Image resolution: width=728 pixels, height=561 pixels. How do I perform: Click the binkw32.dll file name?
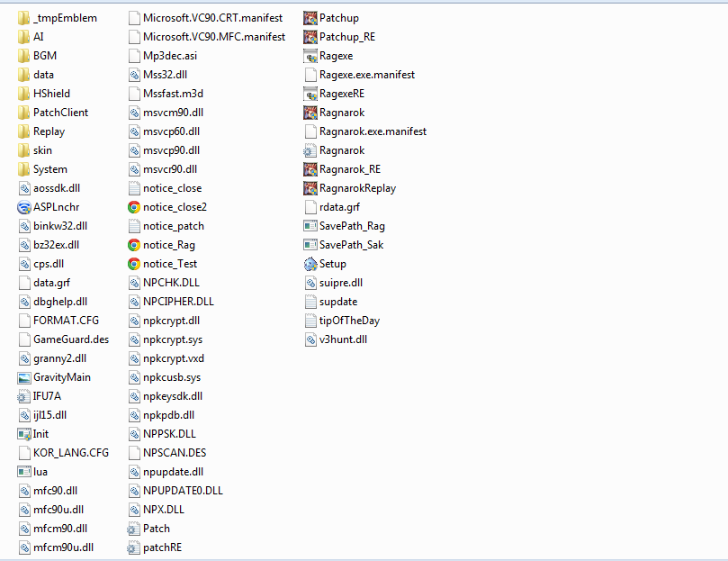[x=60, y=226]
